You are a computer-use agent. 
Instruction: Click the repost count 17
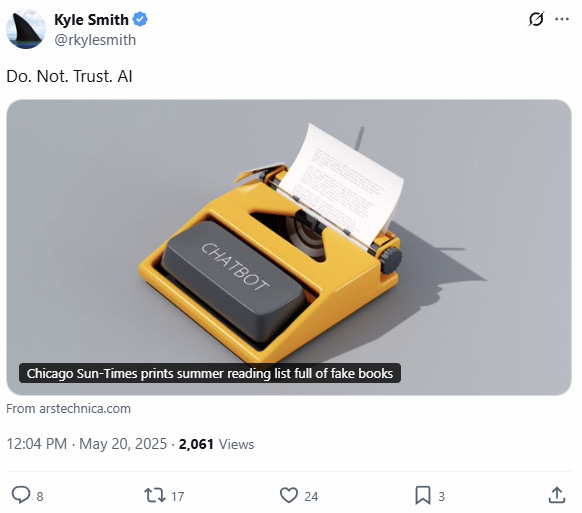click(x=177, y=497)
